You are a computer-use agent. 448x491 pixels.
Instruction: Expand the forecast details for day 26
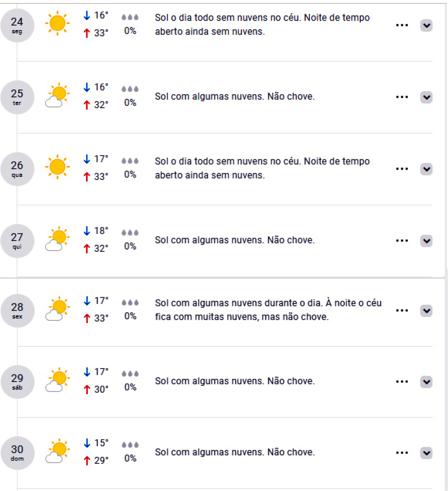(x=426, y=169)
